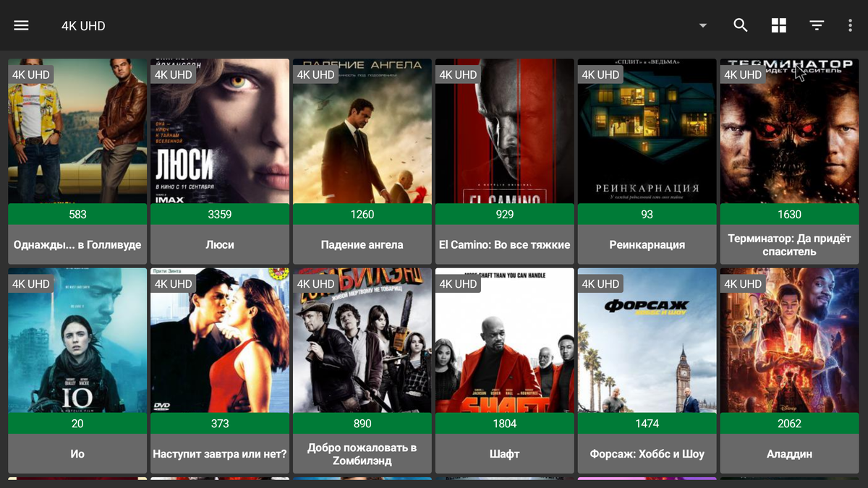Click the title Аладдин
Image resolution: width=868 pixels, height=488 pixels.
[x=790, y=454]
